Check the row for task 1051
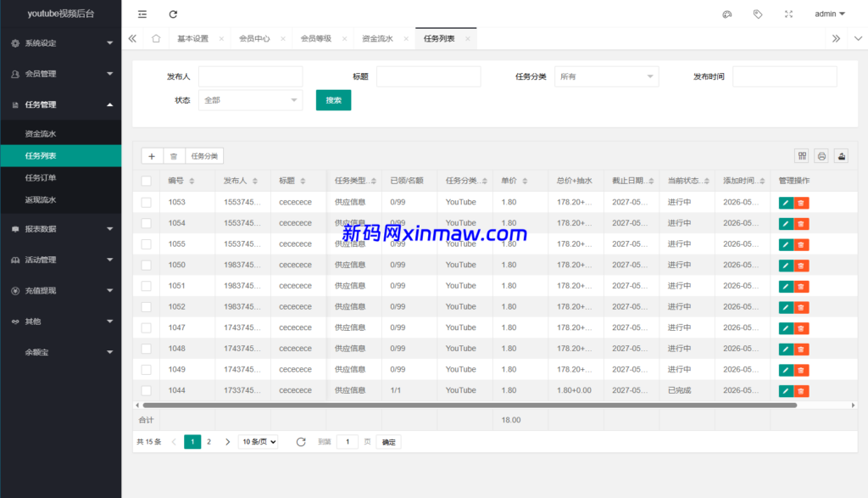Screen dimensions: 868x498 [146, 286]
